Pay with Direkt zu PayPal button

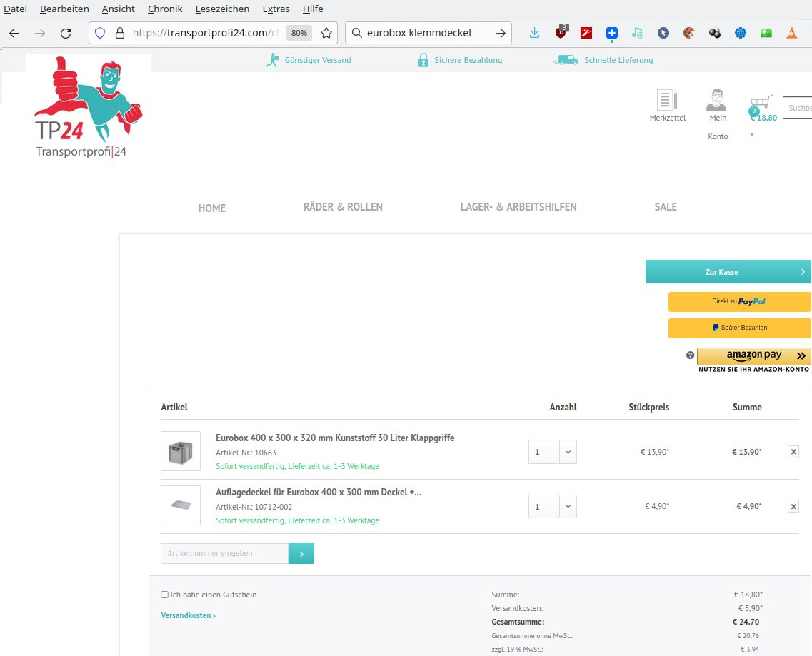point(739,302)
